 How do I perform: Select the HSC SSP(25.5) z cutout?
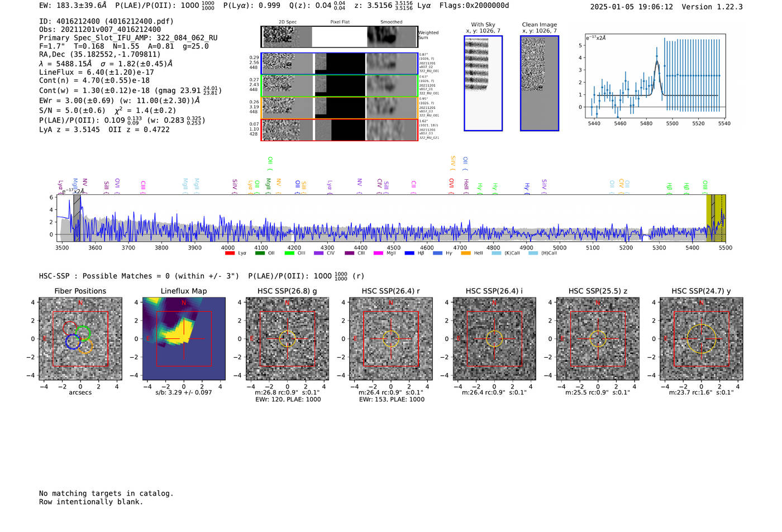coord(598,339)
